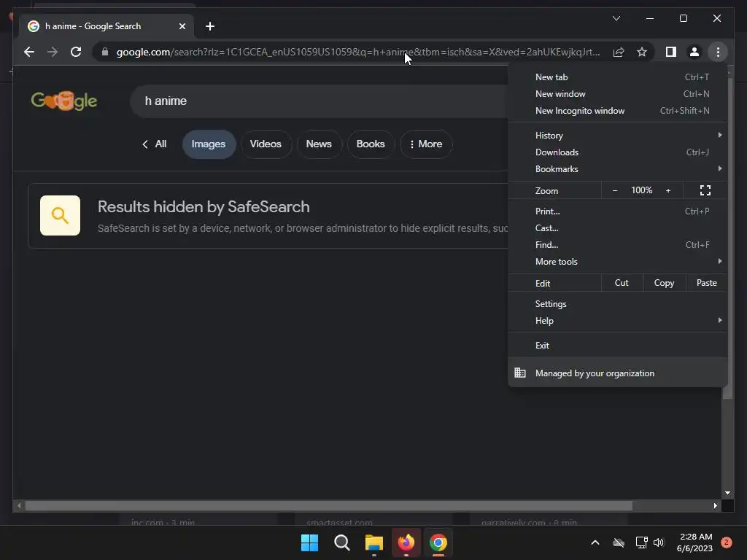Click Cut in the Edit row
The image size is (747, 560).
(x=622, y=283)
